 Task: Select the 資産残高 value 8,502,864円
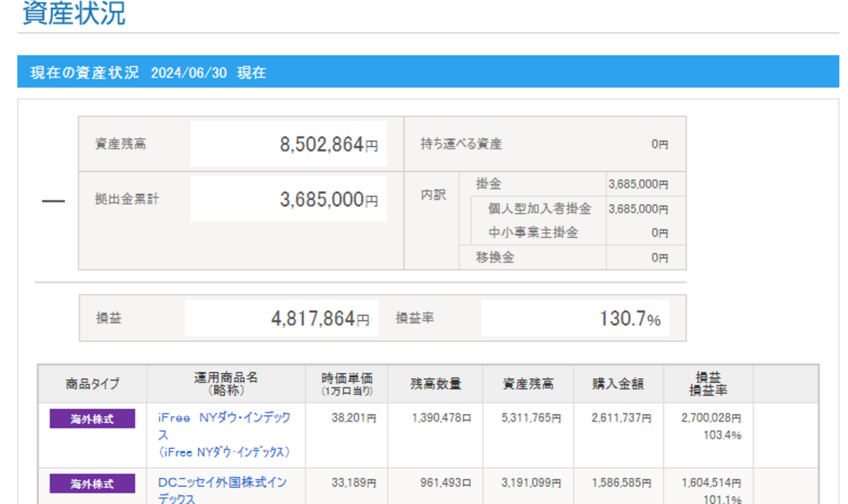coord(328,144)
